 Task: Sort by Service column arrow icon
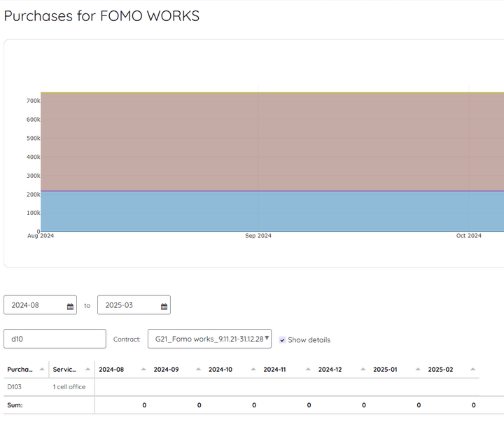point(87,370)
